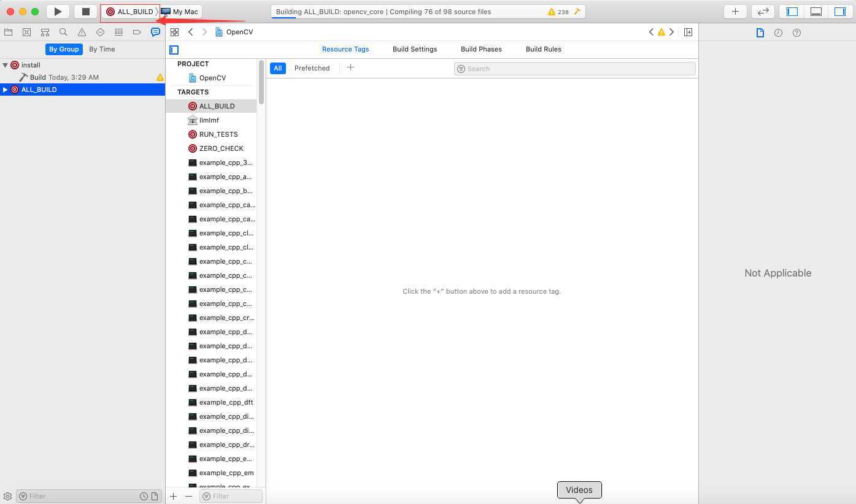Click the hammer build icon in activity bar
The height and width of the screenshot is (504, 856).
click(x=577, y=12)
